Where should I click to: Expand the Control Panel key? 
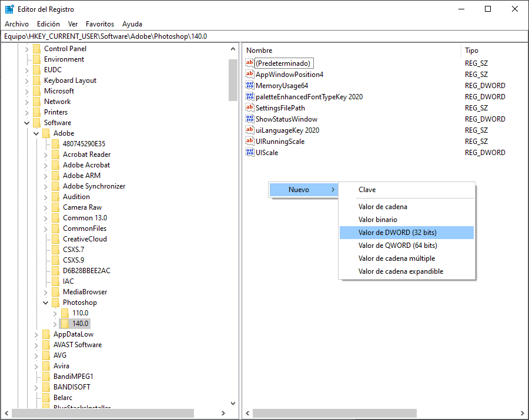pos(26,49)
